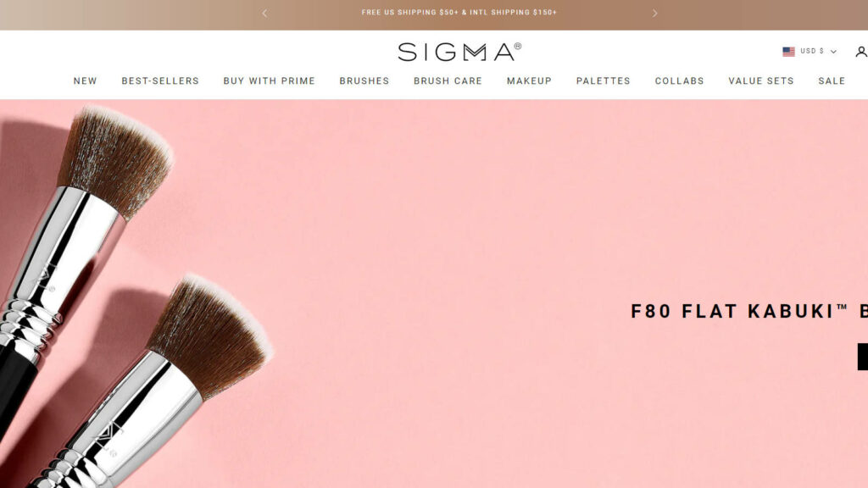Click the US flag icon
Image resolution: width=868 pixels, height=488 pixels.
[x=788, y=52]
